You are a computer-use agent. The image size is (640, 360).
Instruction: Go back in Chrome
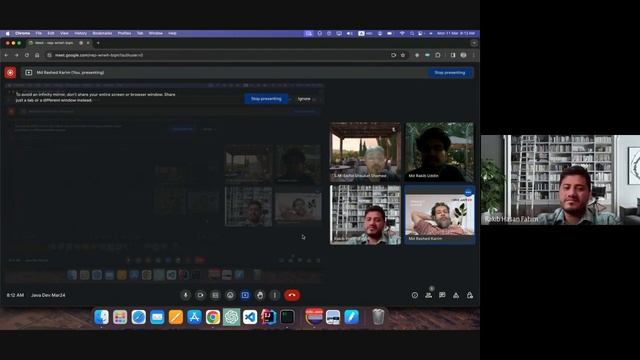6,55
